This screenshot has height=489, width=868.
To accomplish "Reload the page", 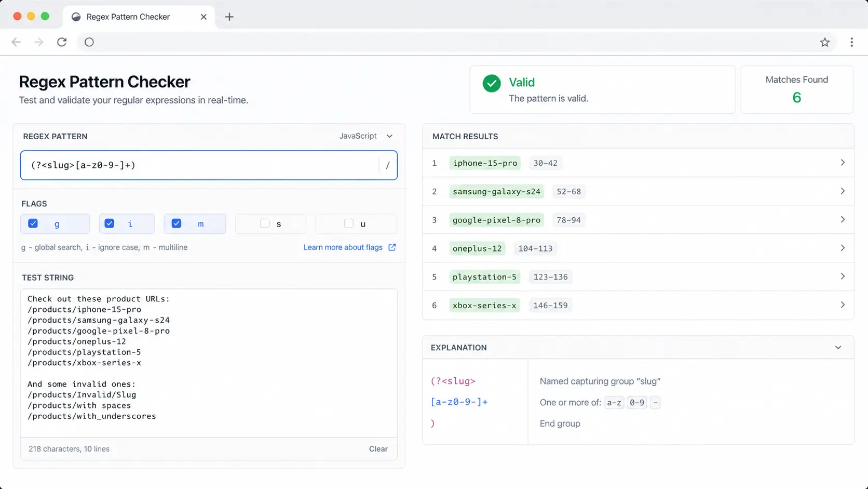I will point(62,42).
